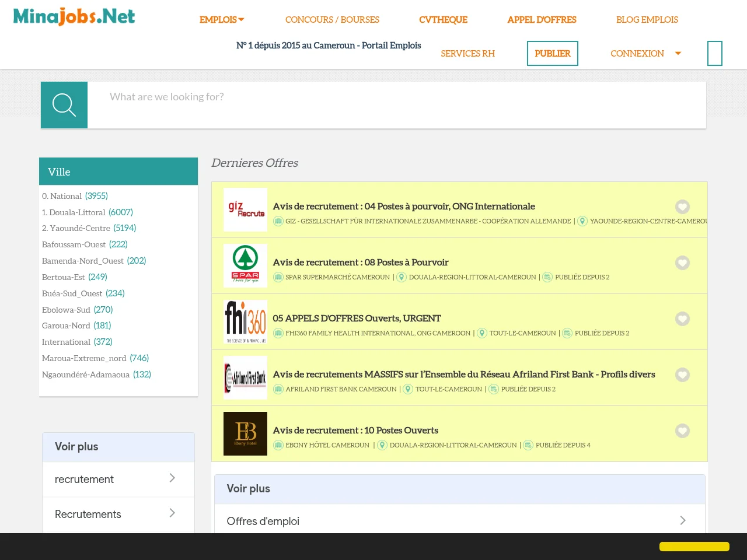Screen dimensions: 747x560
Task: Open the CVTHEQUE menu item
Action: (444, 20)
